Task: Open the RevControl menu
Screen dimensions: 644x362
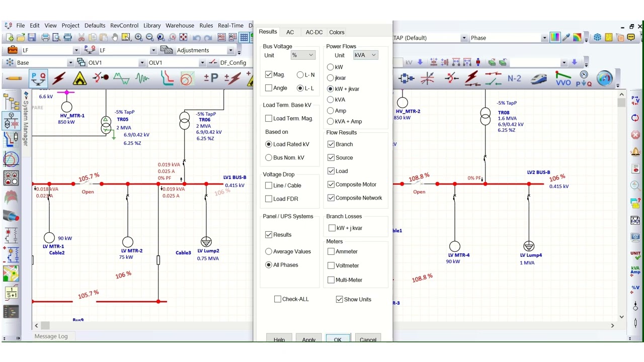Action: click(x=124, y=26)
